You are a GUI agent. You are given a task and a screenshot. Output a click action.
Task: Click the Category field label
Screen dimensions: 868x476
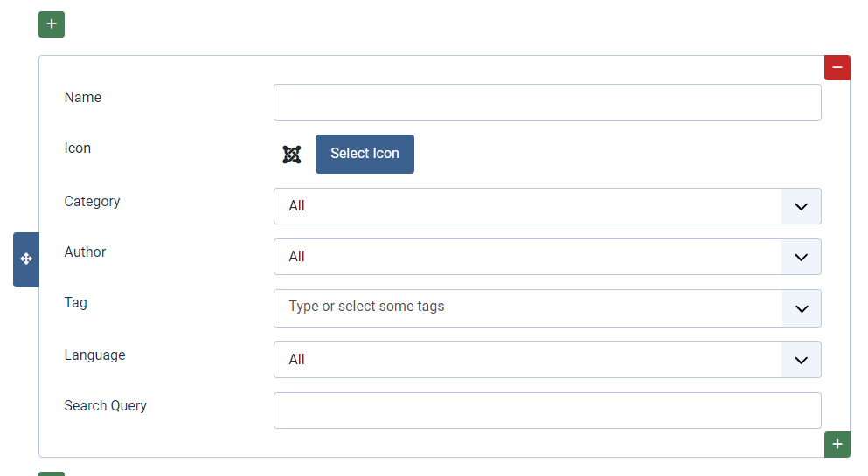tap(93, 202)
